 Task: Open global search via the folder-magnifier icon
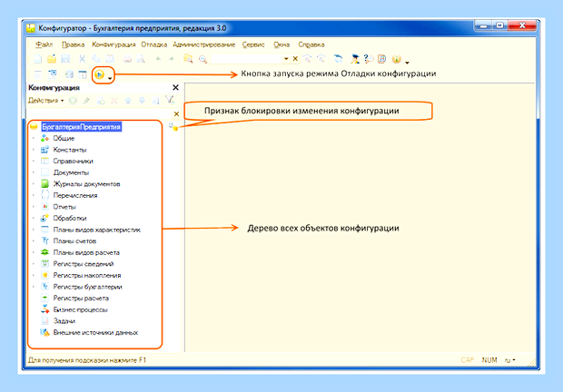[x=188, y=59]
